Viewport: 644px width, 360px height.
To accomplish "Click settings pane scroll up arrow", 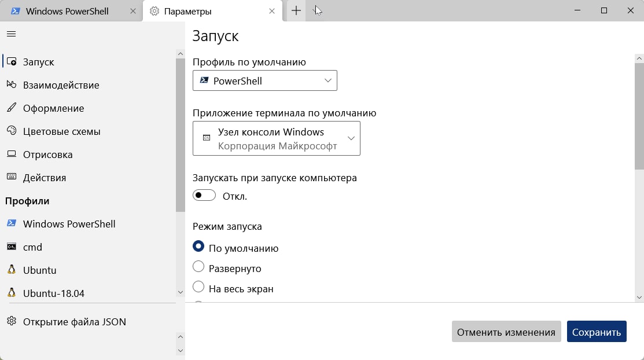I will tap(639, 59).
